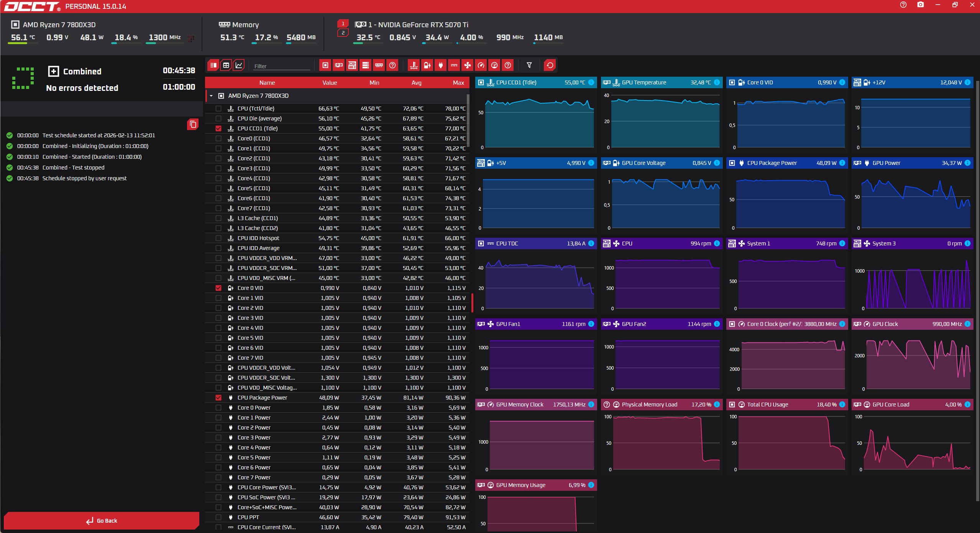Open the funnel filter options icon
This screenshot has width=980, height=533.
pos(529,65)
